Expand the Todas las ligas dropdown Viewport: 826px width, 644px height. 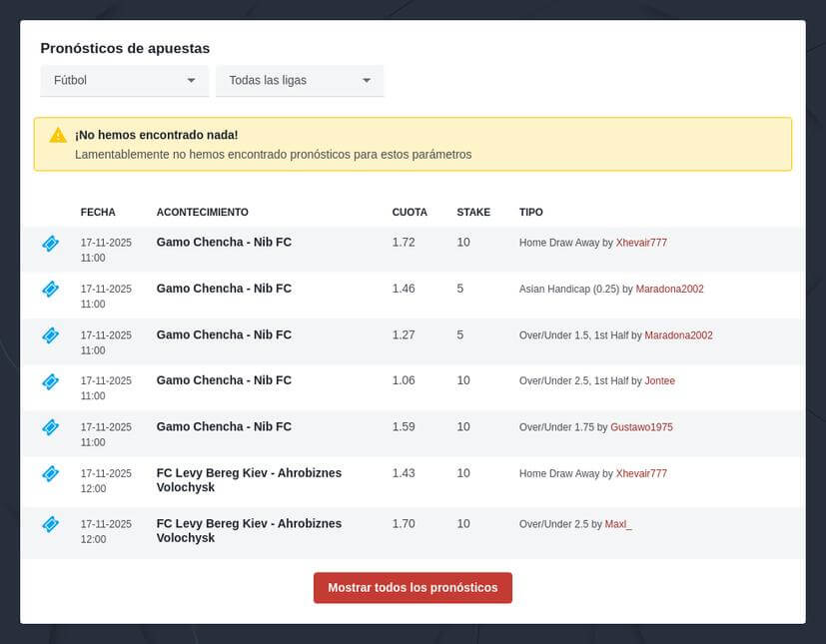(x=299, y=80)
